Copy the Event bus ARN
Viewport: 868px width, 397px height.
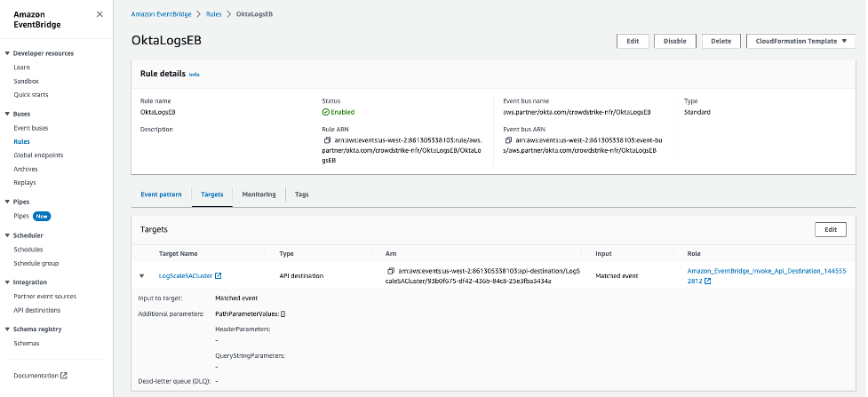pyautogui.click(x=508, y=140)
